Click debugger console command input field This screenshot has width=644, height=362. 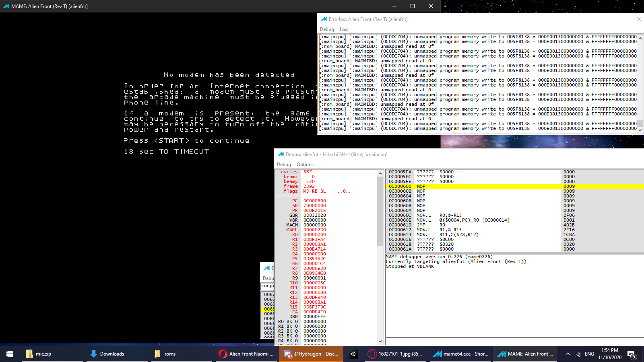[515, 341]
